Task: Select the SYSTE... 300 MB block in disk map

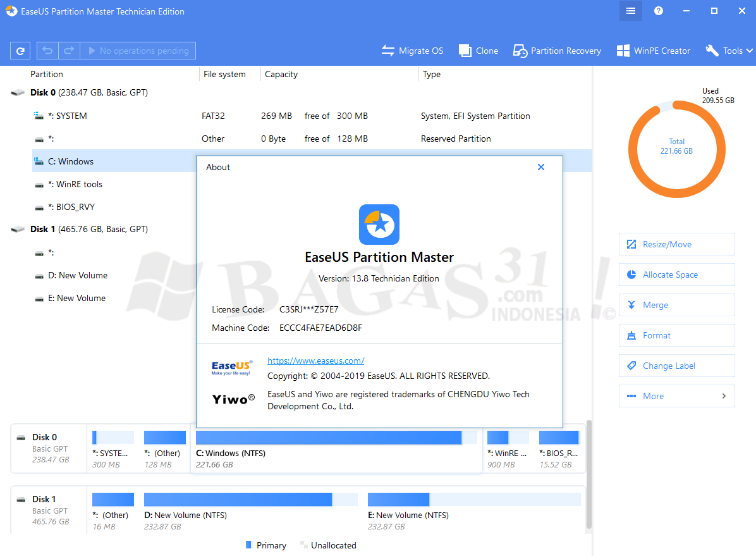Action: click(113, 449)
